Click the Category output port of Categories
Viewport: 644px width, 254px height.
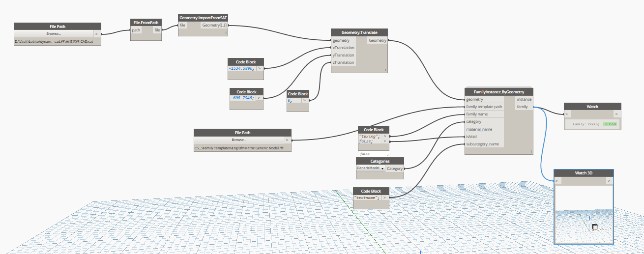(395, 169)
